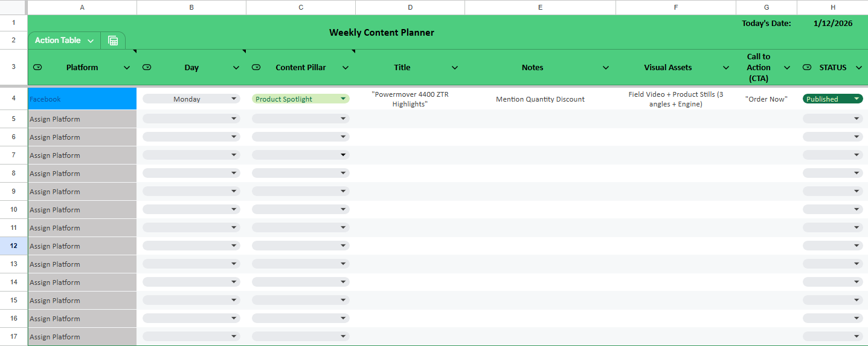Open the Content Pillar column filter arrow
Screen dimensions: 868x346
pos(346,68)
